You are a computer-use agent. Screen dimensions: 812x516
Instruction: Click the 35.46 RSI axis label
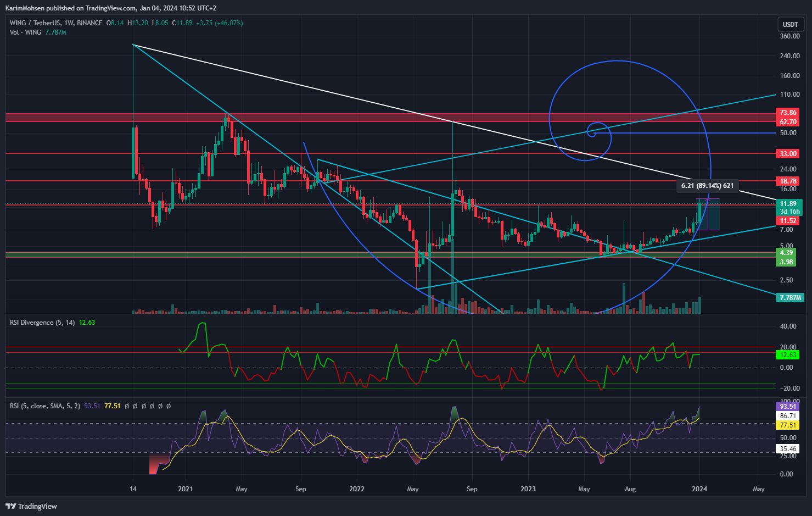pyautogui.click(x=788, y=449)
